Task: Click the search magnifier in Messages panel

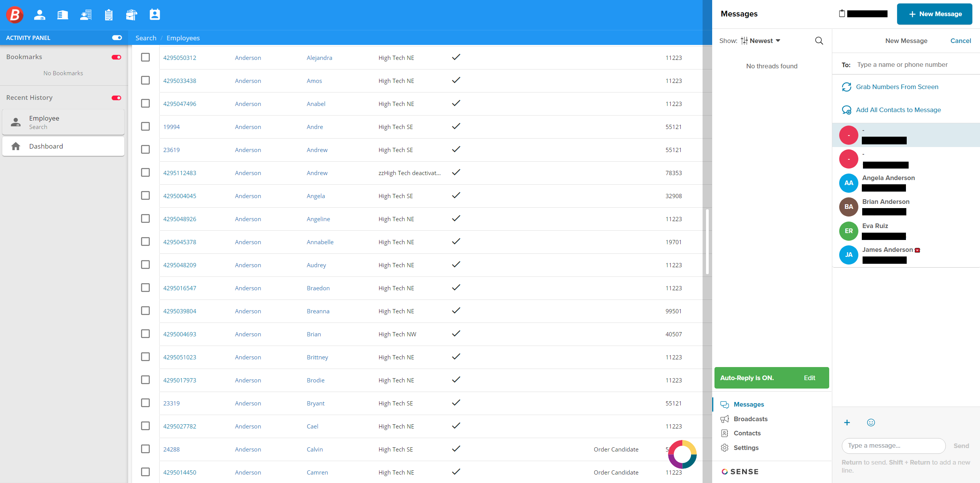Action: [x=819, y=41]
